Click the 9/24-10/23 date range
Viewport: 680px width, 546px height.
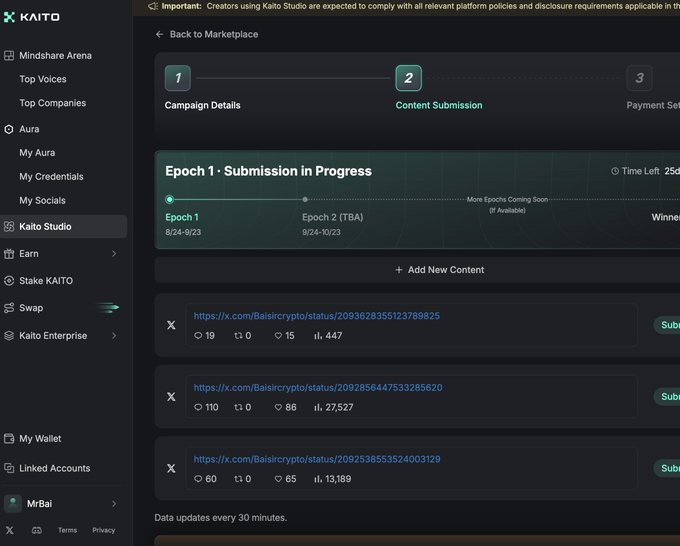point(321,232)
